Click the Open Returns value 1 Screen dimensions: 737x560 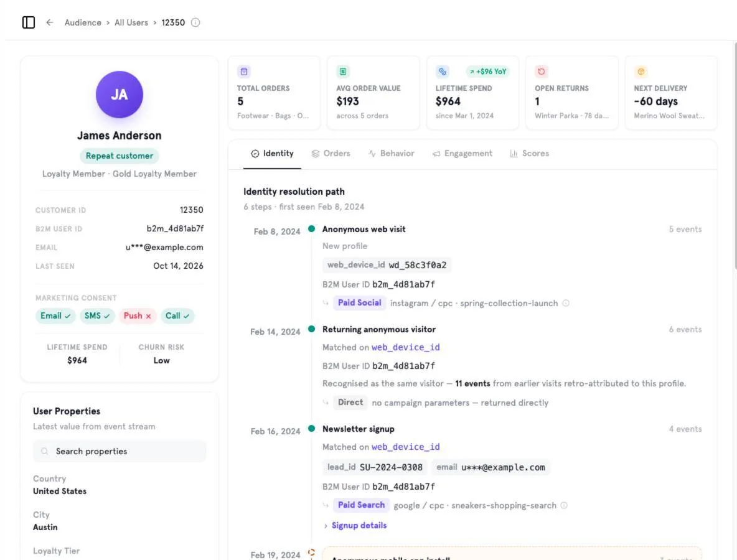[537, 101]
